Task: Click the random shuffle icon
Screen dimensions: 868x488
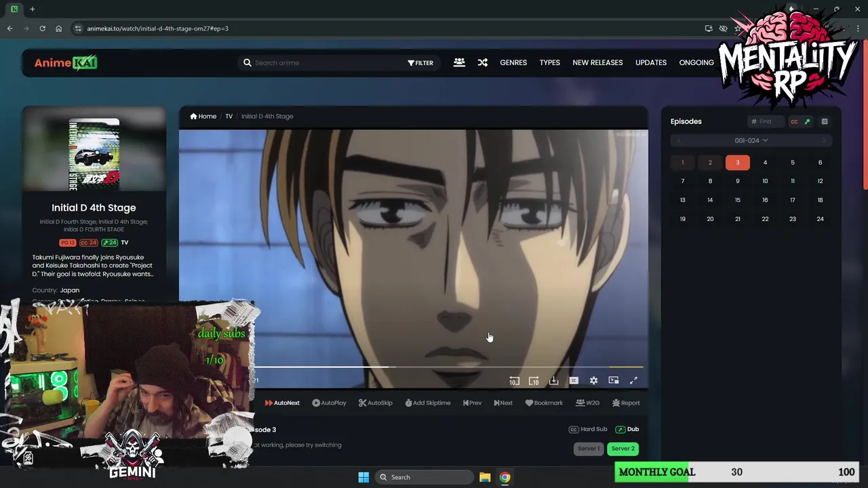Action: point(482,62)
